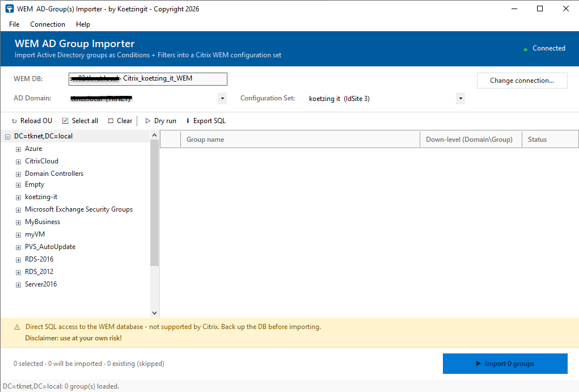Expand Microsoft Exchange Security Groups node

click(x=18, y=210)
